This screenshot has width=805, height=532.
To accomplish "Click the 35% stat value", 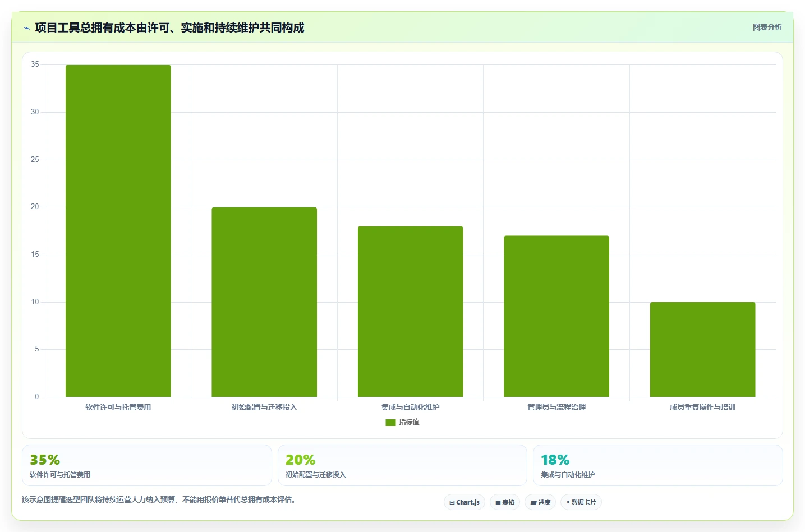I will pos(45,460).
